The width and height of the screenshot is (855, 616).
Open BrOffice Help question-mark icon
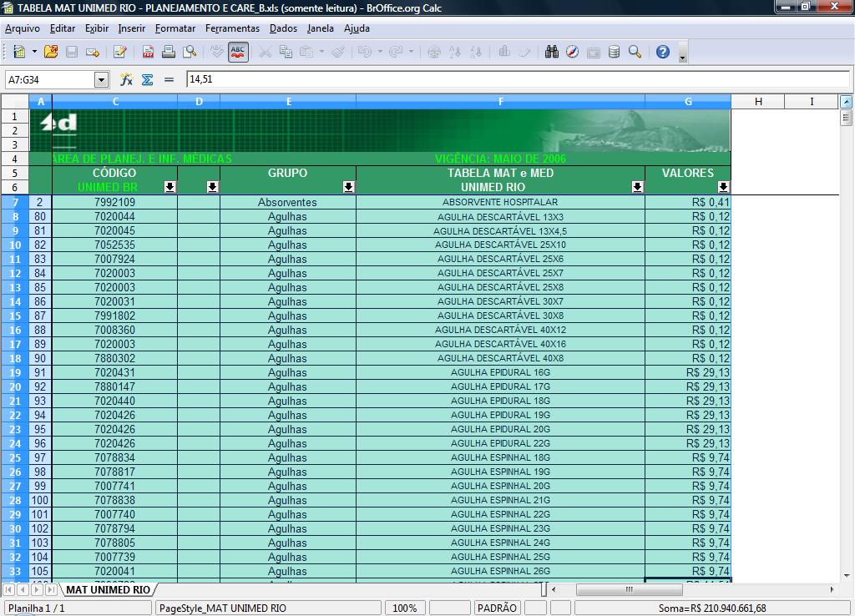pos(662,52)
